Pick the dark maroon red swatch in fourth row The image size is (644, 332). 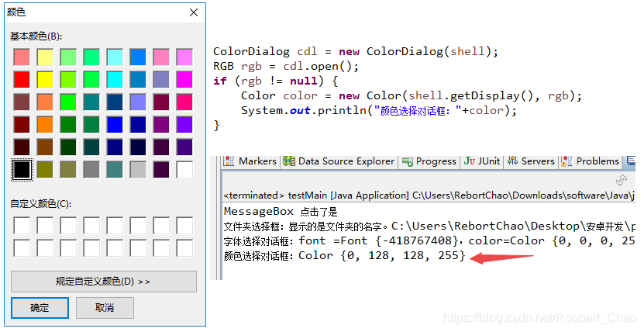(x=22, y=124)
